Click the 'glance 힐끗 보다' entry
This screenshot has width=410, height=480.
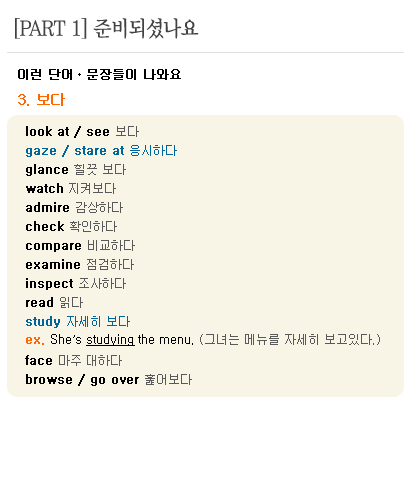pos(76,170)
